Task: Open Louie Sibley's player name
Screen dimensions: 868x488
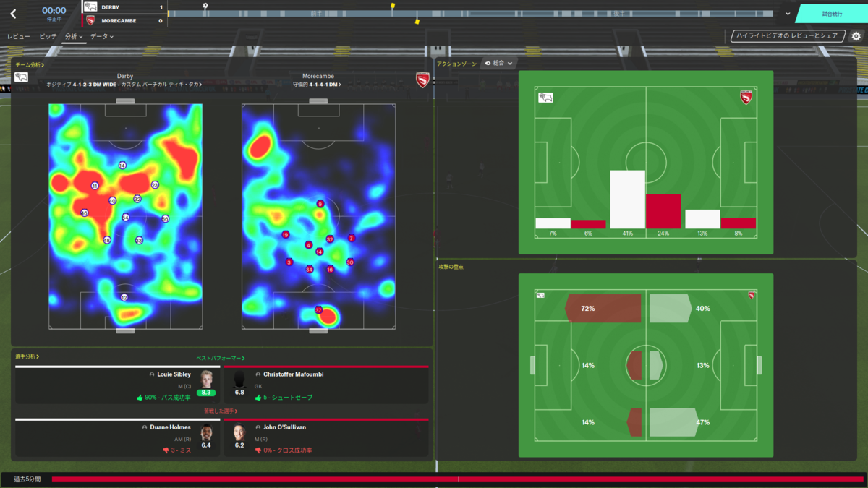Action: 174,374
